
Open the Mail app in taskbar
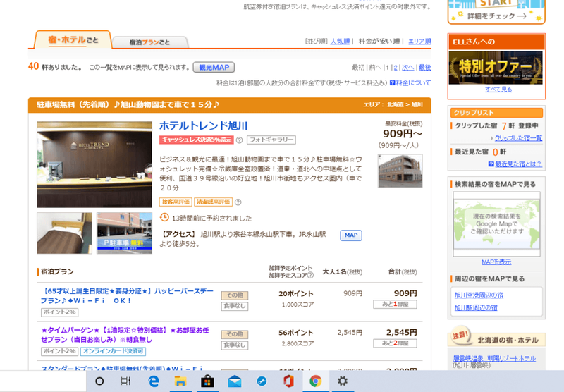coord(235,381)
